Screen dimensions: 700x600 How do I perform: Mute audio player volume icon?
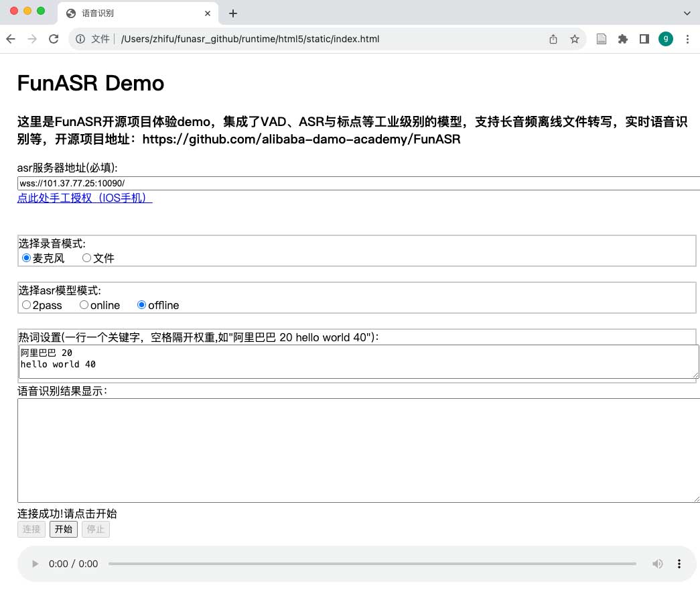tap(658, 564)
